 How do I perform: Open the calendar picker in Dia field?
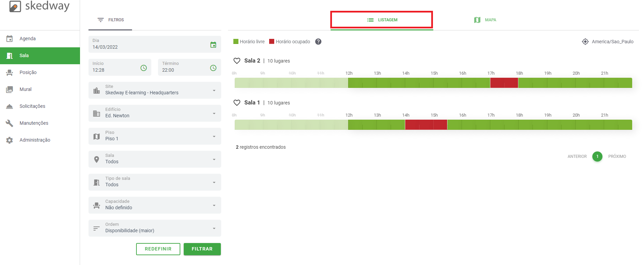[x=213, y=45]
